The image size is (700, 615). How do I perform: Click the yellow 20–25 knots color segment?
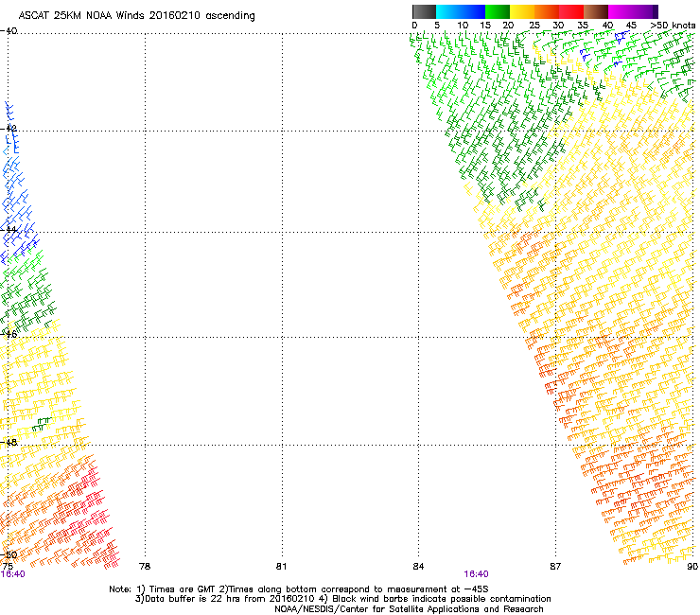point(522,11)
